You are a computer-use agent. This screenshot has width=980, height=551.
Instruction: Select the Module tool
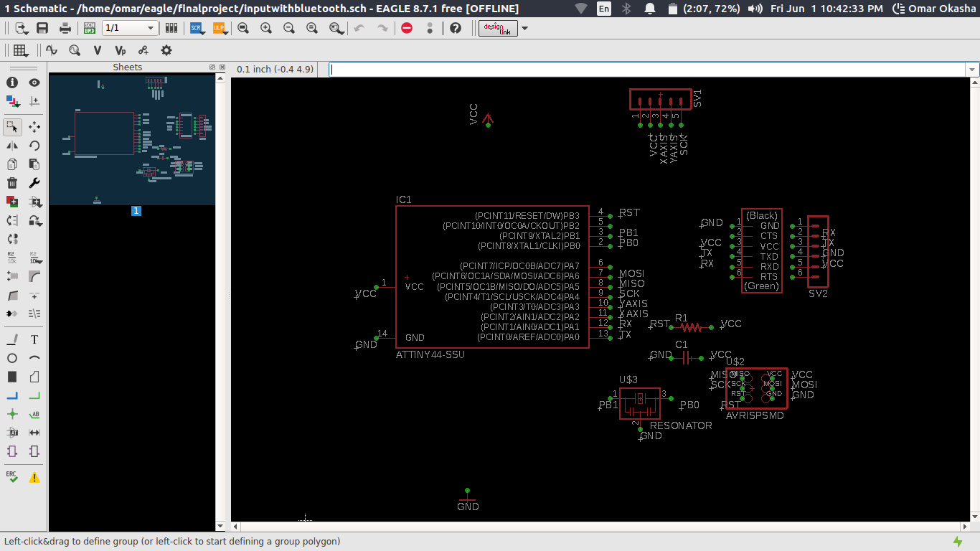click(x=12, y=451)
